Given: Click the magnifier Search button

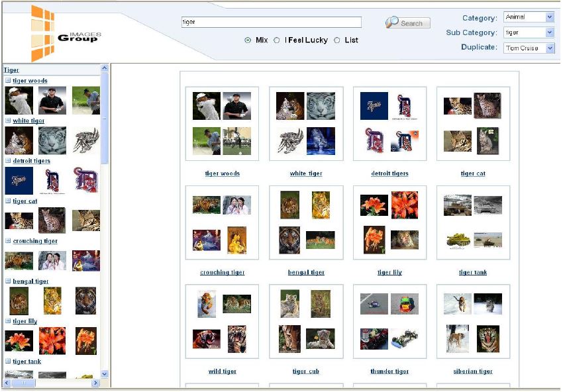Looking at the screenshot, I should [407, 23].
